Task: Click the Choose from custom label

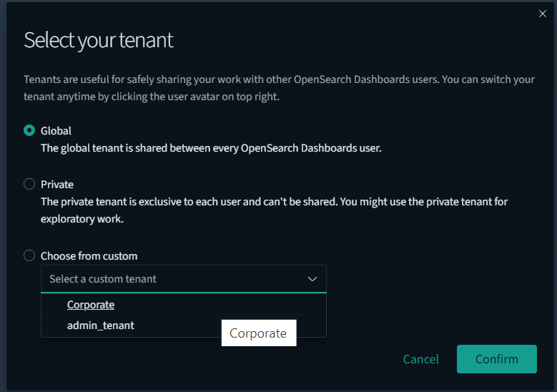Action: (x=89, y=256)
